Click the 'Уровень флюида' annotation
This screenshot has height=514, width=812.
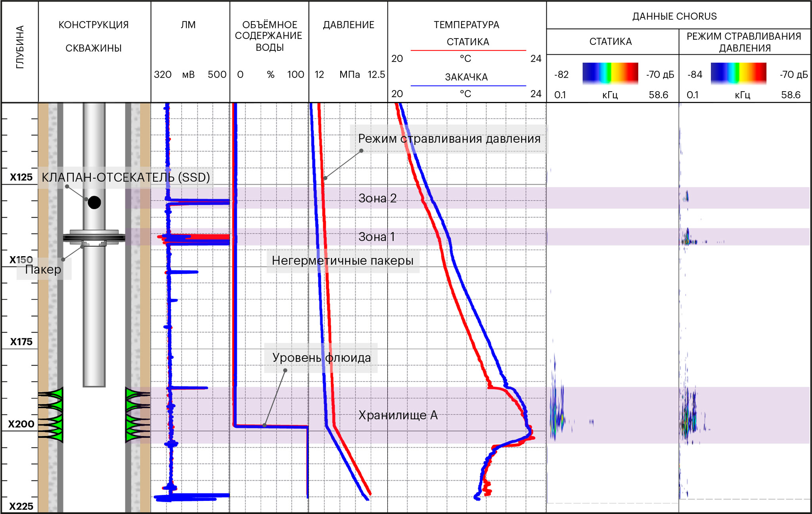click(321, 358)
